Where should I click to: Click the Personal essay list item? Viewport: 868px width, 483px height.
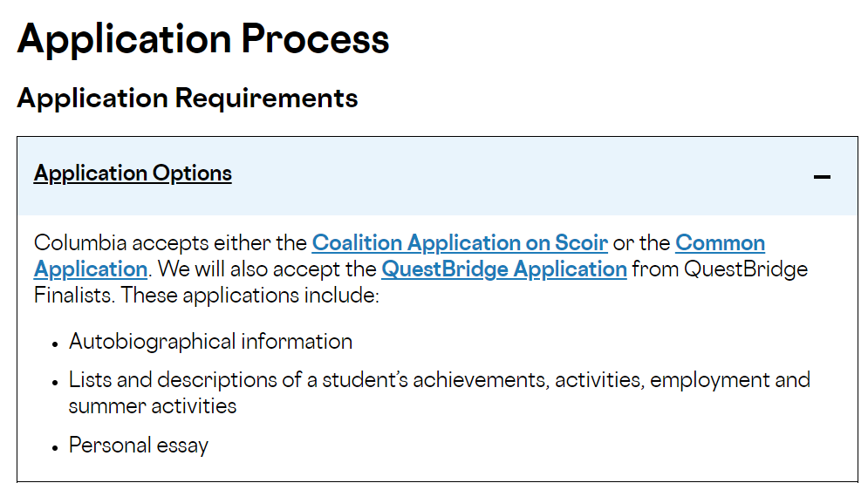pyautogui.click(x=139, y=446)
